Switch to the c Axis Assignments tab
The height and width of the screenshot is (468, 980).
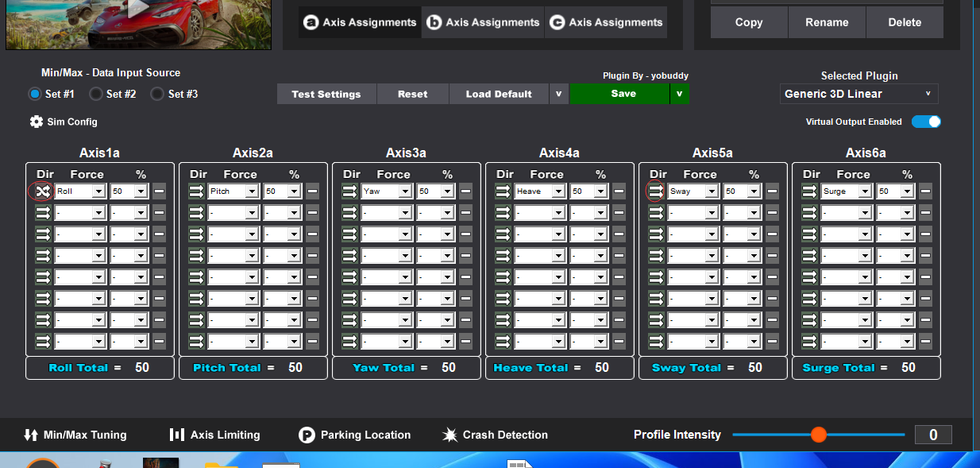tap(606, 22)
